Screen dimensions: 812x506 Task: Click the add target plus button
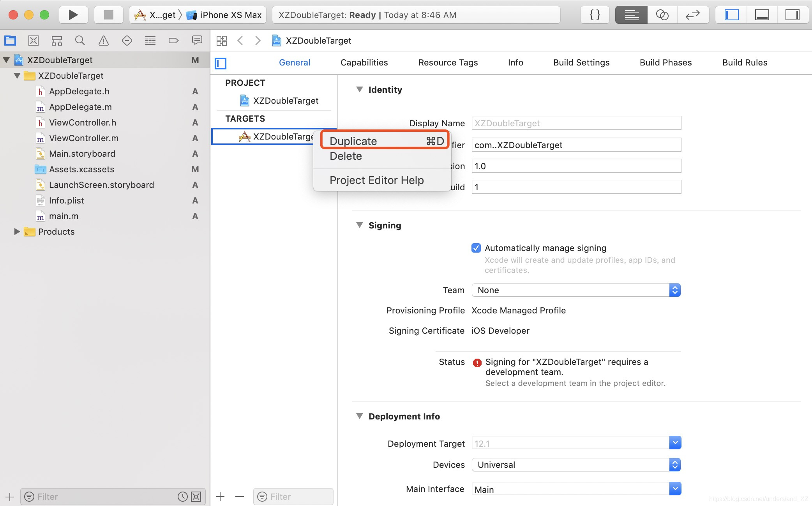(220, 497)
